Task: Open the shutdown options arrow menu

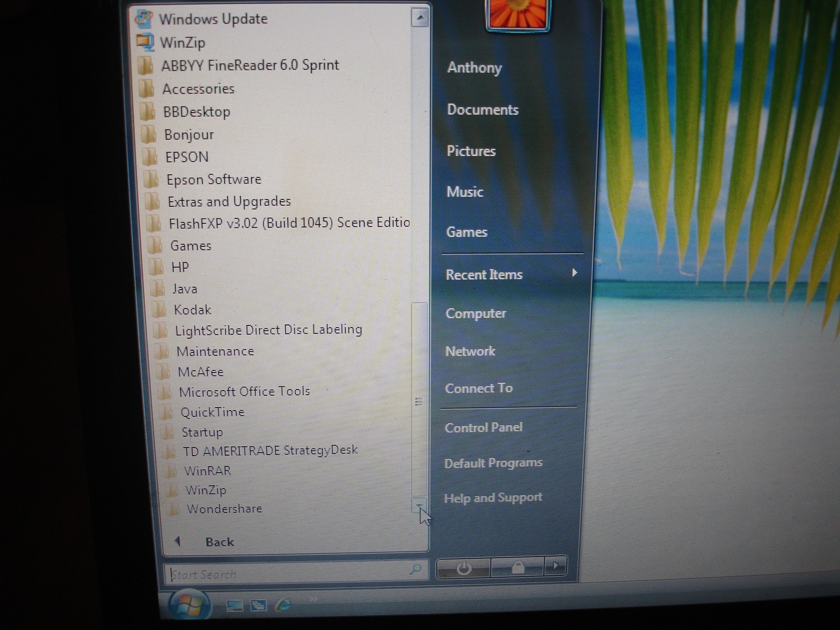Action: pos(555,566)
